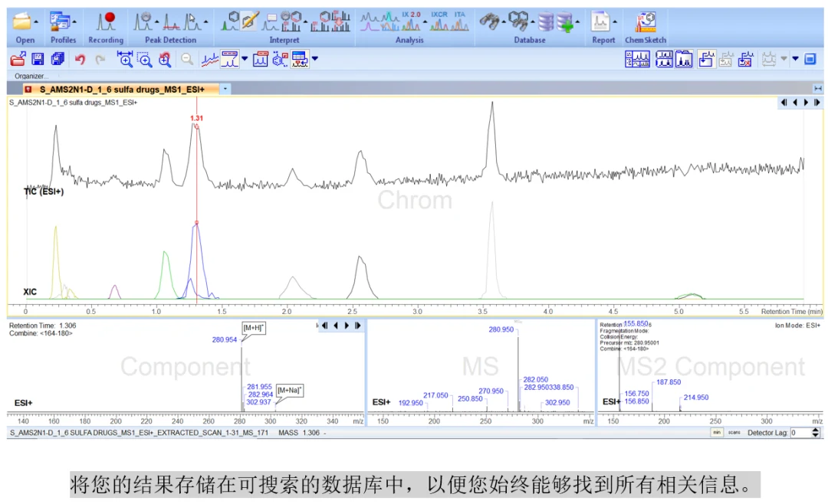This screenshot has height=504, width=828.
Task: Click the Detector Lag stepper arrows
Action: click(x=815, y=433)
